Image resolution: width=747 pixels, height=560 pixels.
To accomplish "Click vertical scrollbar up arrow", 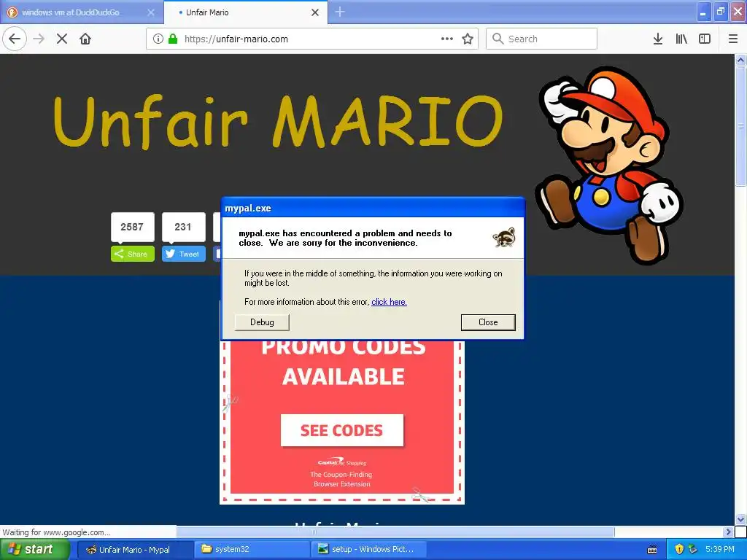I will click(740, 60).
